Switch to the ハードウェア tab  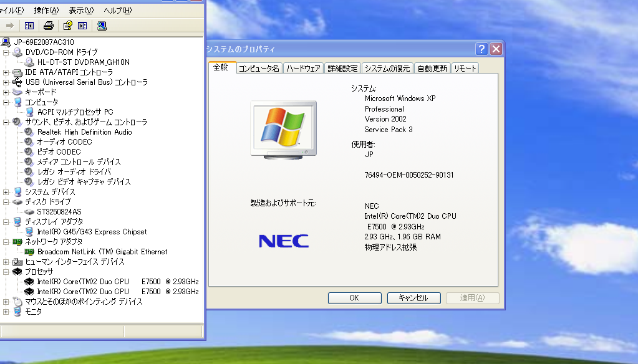[x=303, y=67]
